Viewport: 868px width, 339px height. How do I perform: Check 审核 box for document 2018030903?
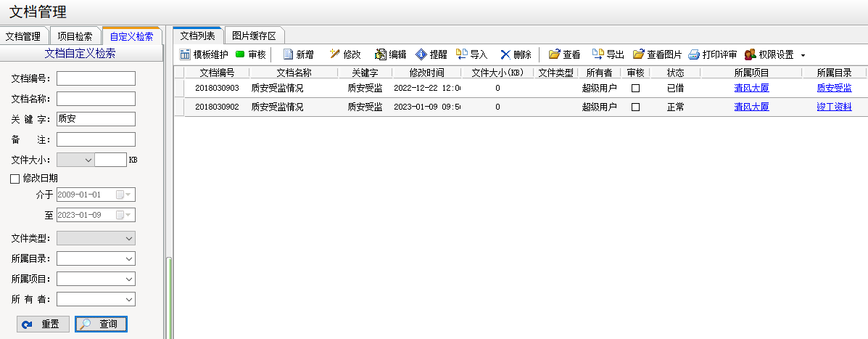point(635,88)
